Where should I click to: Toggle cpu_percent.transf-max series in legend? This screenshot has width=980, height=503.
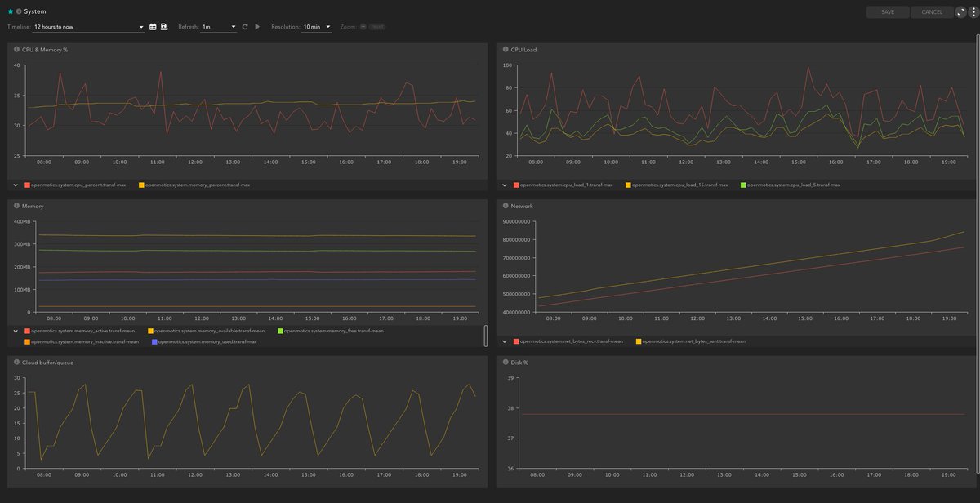pos(75,185)
